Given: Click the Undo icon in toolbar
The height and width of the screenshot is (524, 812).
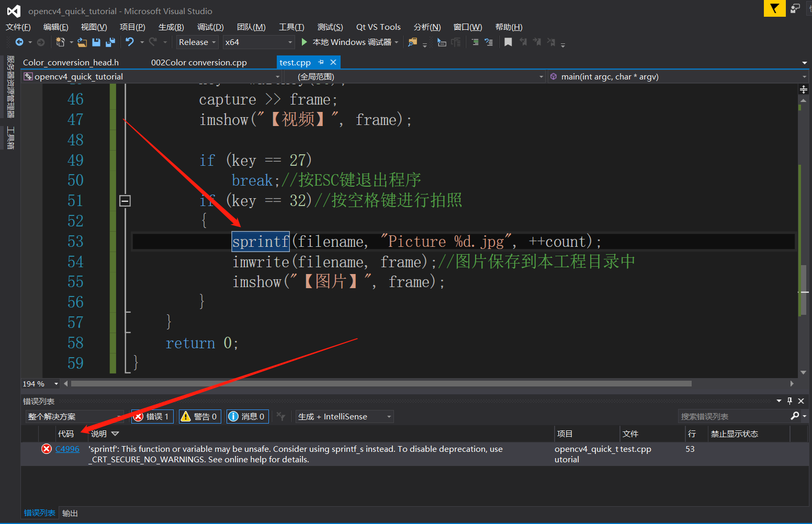Looking at the screenshot, I should point(129,42).
